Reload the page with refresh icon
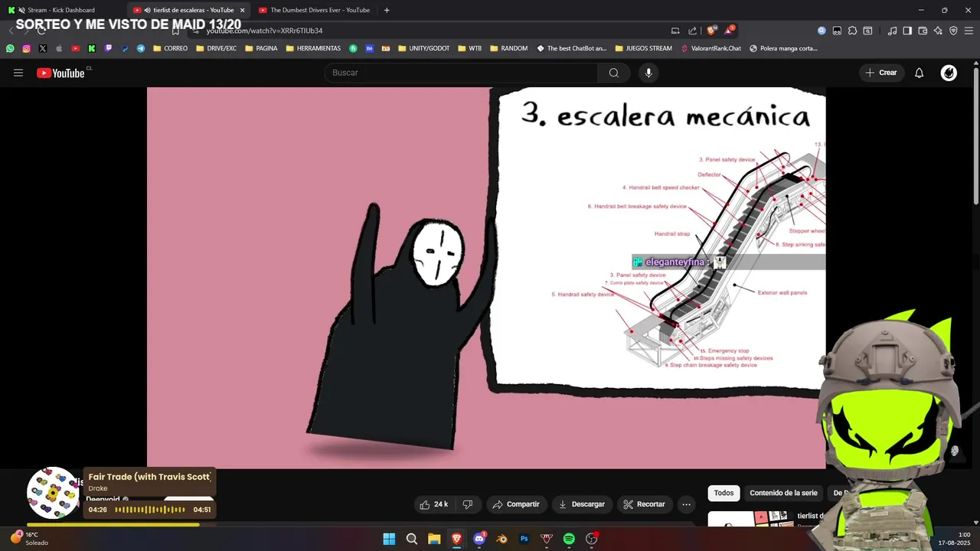The image size is (980, 551). point(41,31)
